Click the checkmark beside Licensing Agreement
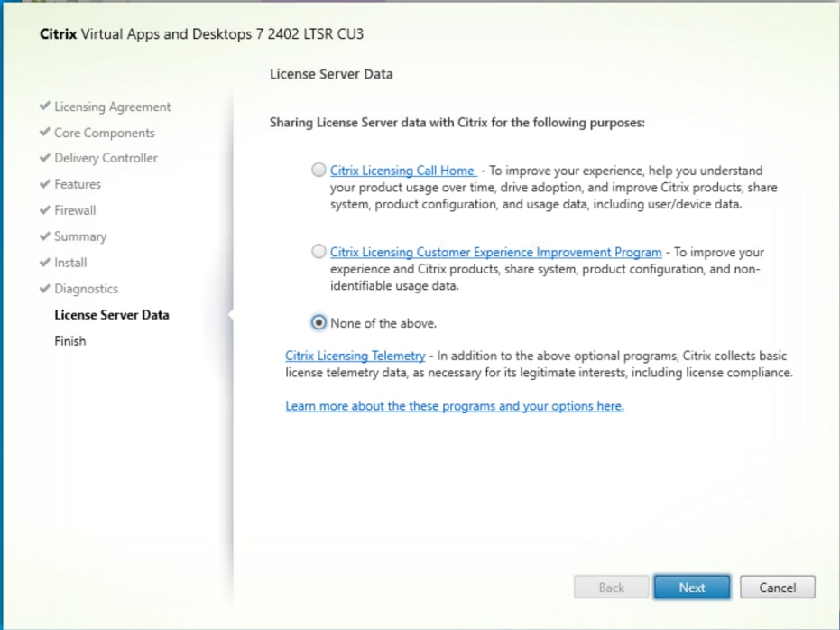 pos(45,106)
